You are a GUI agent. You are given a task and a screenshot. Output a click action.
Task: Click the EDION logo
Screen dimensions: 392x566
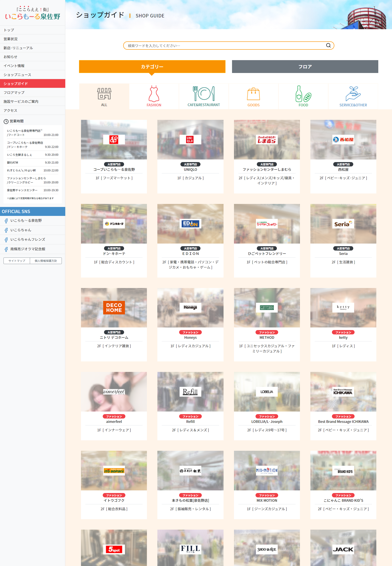190,224
